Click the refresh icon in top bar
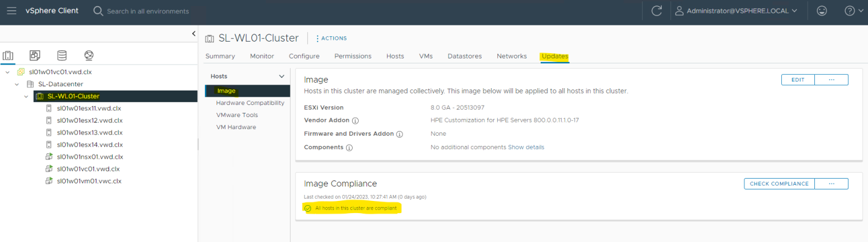Screen dimensions: 868x242 [x=656, y=11]
